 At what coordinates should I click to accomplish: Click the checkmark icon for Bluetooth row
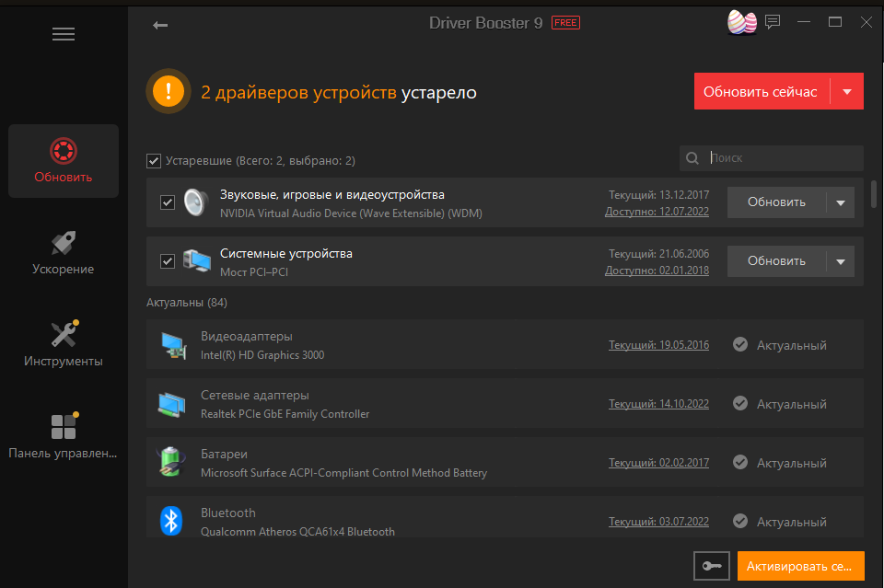(740, 521)
